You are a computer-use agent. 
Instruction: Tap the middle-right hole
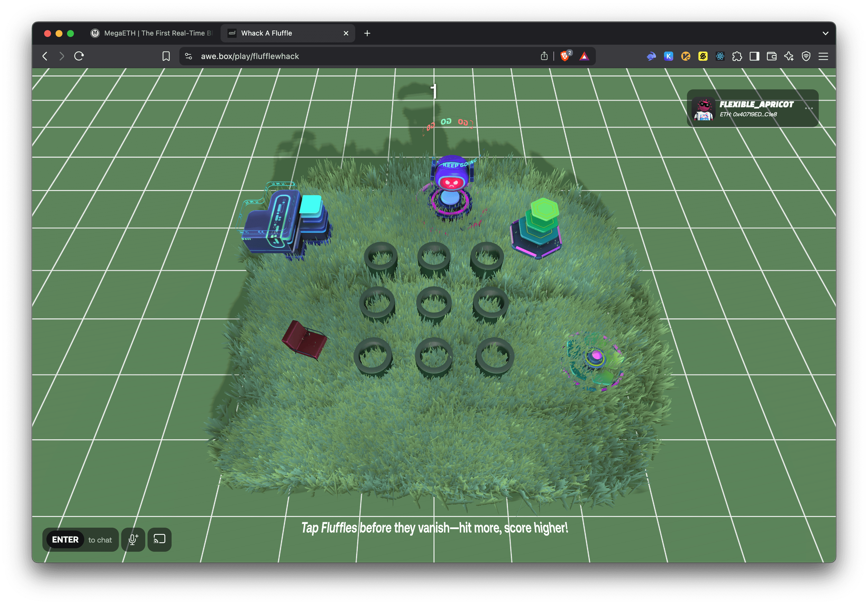pyautogui.click(x=490, y=303)
